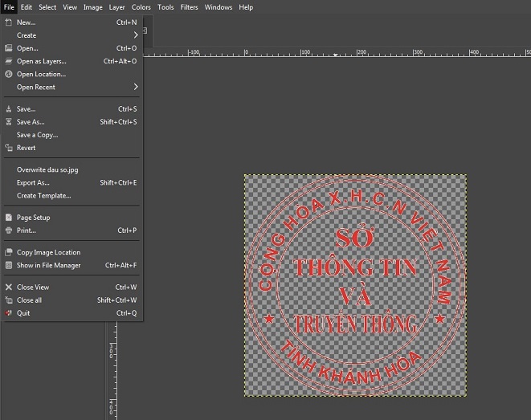The width and height of the screenshot is (531, 420).
Task: Open the Colors menu
Action: pyautogui.click(x=141, y=7)
